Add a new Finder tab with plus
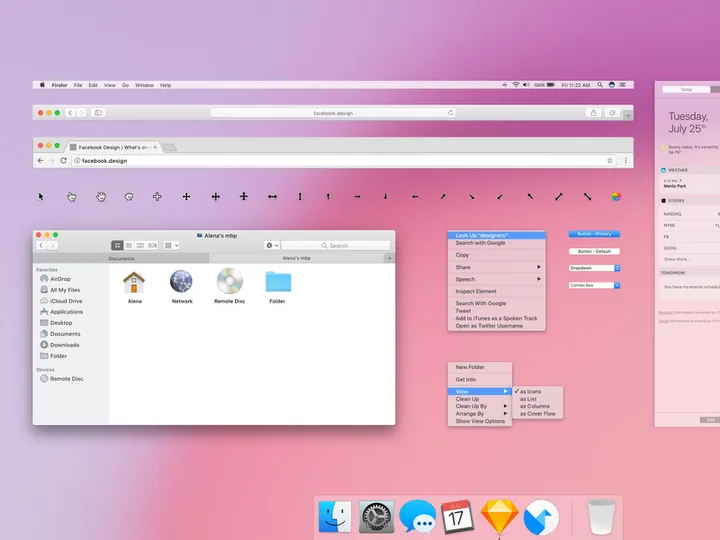Image resolution: width=720 pixels, height=540 pixels. [x=389, y=259]
